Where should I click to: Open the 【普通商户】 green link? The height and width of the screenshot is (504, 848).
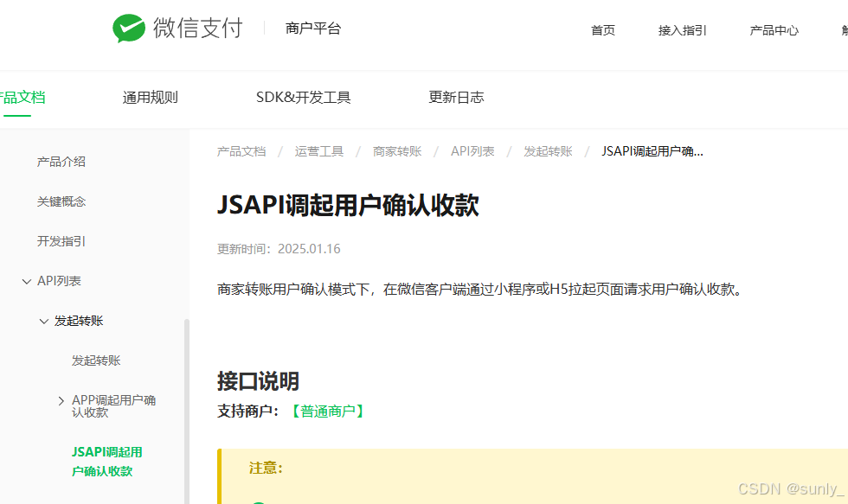[x=328, y=411]
